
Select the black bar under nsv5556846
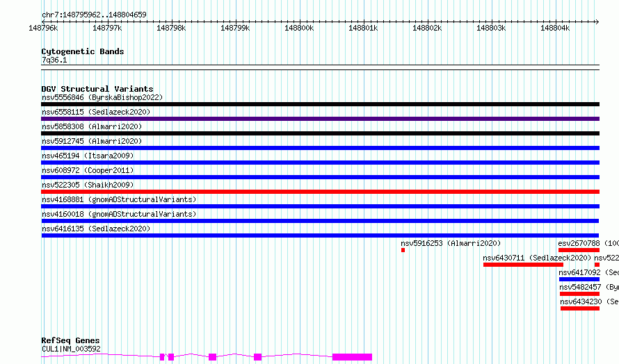[320, 104]
